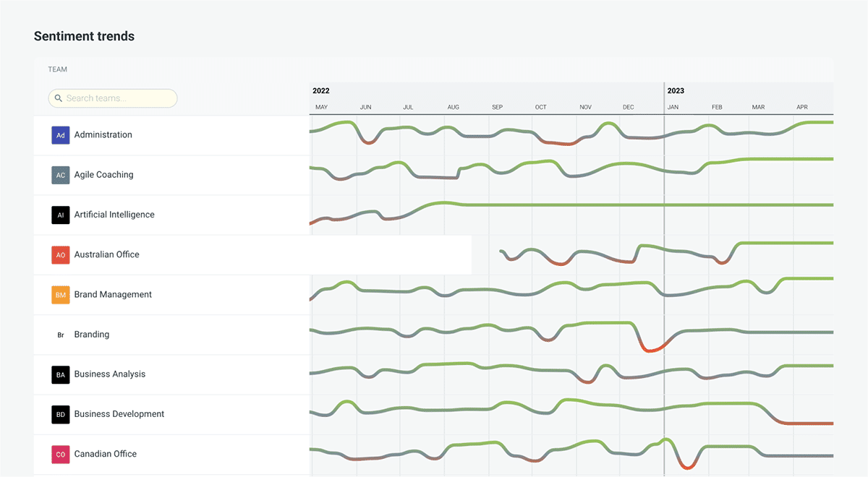Click the Canadian Office CO badge
868x477 pixels.
pyautogui.click(x=61, y=454)
